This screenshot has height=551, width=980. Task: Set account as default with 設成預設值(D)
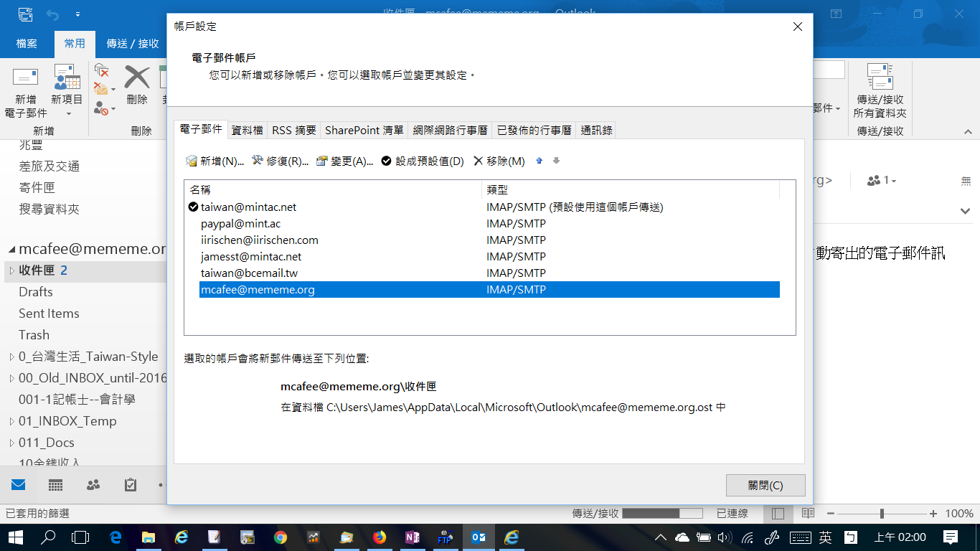click(423, 161)
